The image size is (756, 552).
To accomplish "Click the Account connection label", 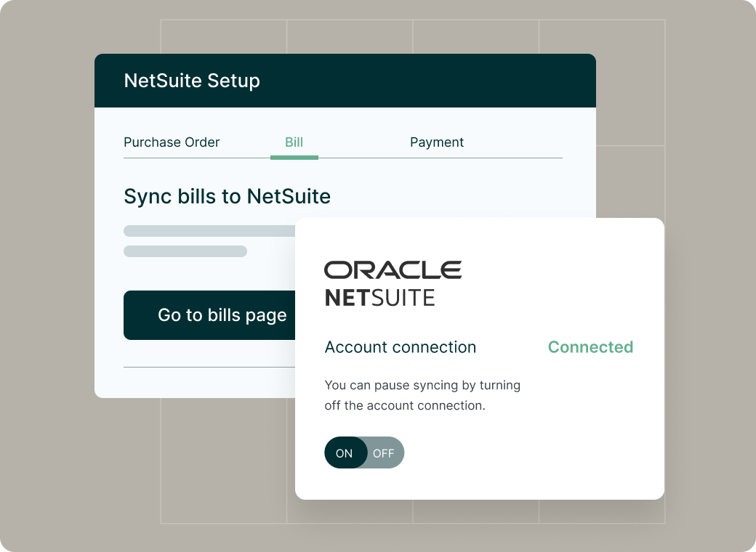I will 401,346.
